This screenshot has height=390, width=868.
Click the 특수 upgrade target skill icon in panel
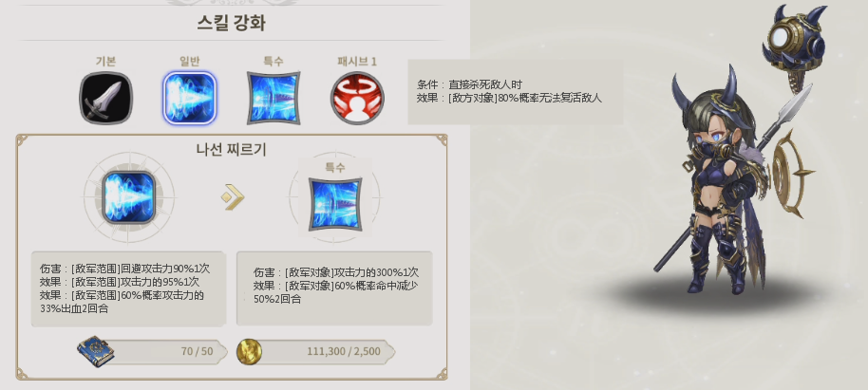click(335, 204)
